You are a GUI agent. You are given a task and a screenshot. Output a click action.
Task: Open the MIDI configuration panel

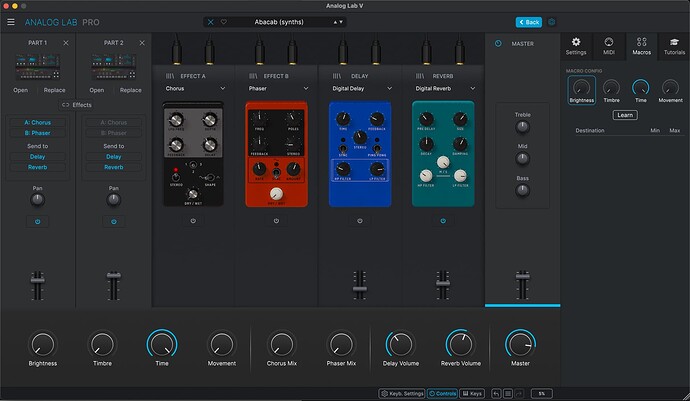tap(609, 46)
